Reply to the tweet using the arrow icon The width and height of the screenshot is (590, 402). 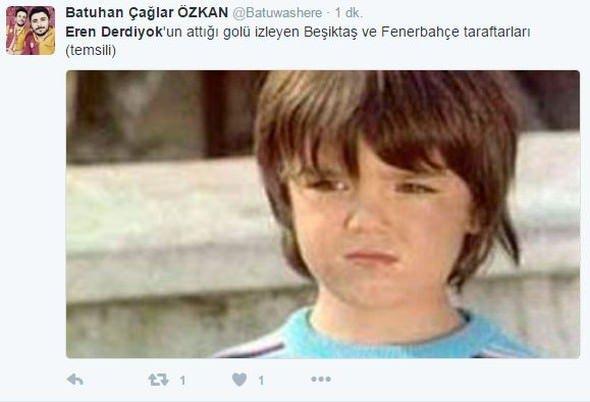click(x=75, y=379)
